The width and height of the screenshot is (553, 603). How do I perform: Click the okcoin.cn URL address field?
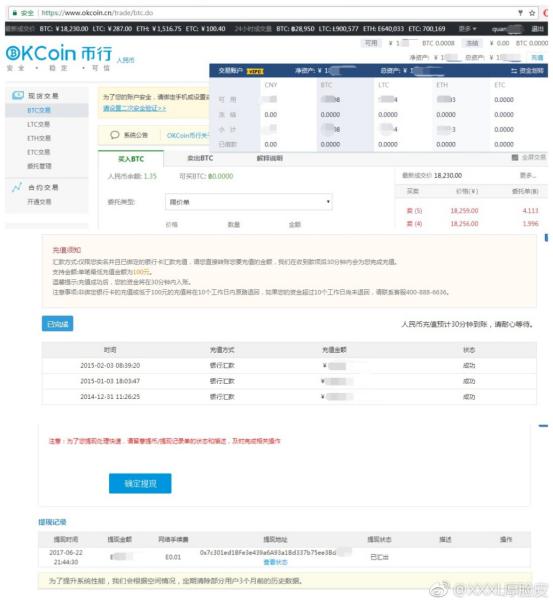point(269,13)
